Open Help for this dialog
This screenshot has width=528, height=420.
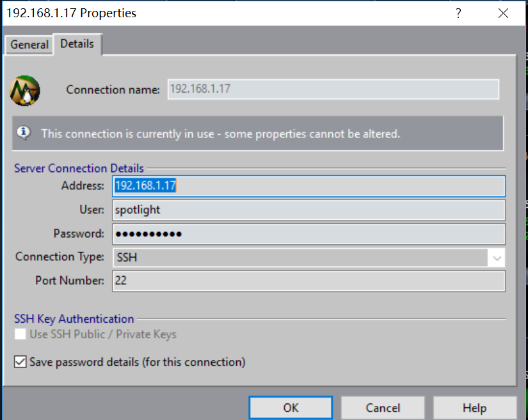(474, 408)
